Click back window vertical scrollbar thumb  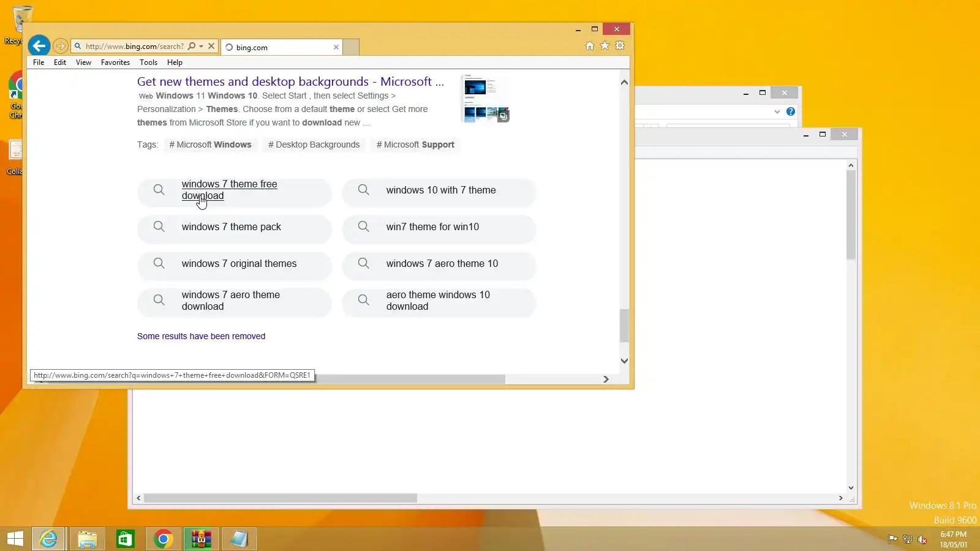tap(851, 215)
